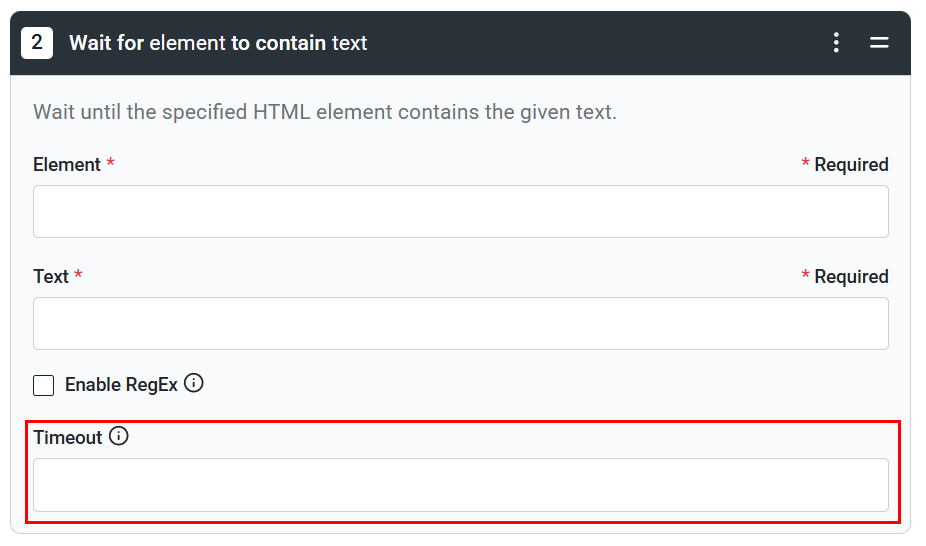Click the Element field label
This screenshot has width=926, height=546.
(67, 165)
